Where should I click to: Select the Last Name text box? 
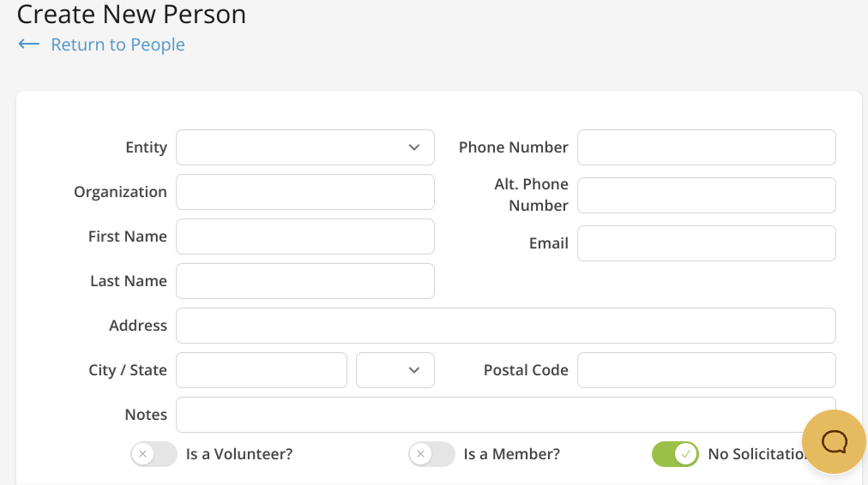click(304, 281)
